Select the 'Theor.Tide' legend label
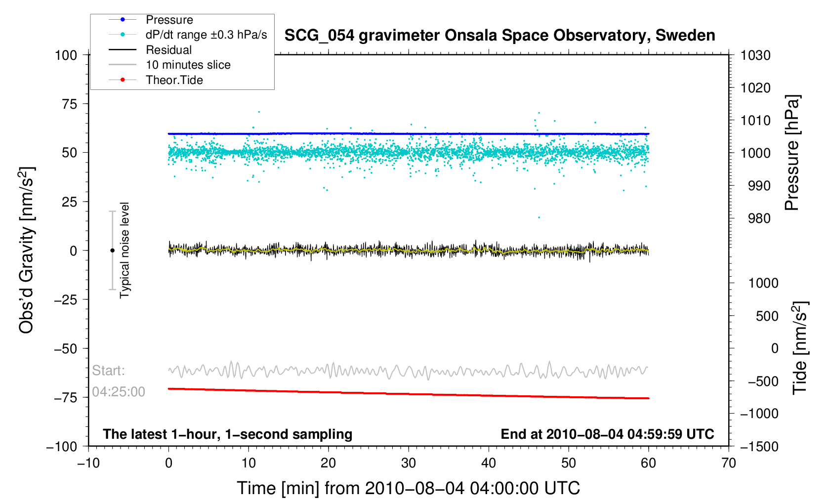The width and height of the screenshot is (828, 504). coord(174,80)
